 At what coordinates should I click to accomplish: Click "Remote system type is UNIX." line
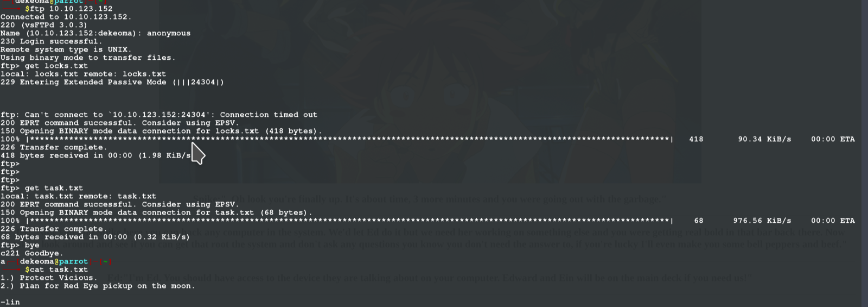click(66, 49)
